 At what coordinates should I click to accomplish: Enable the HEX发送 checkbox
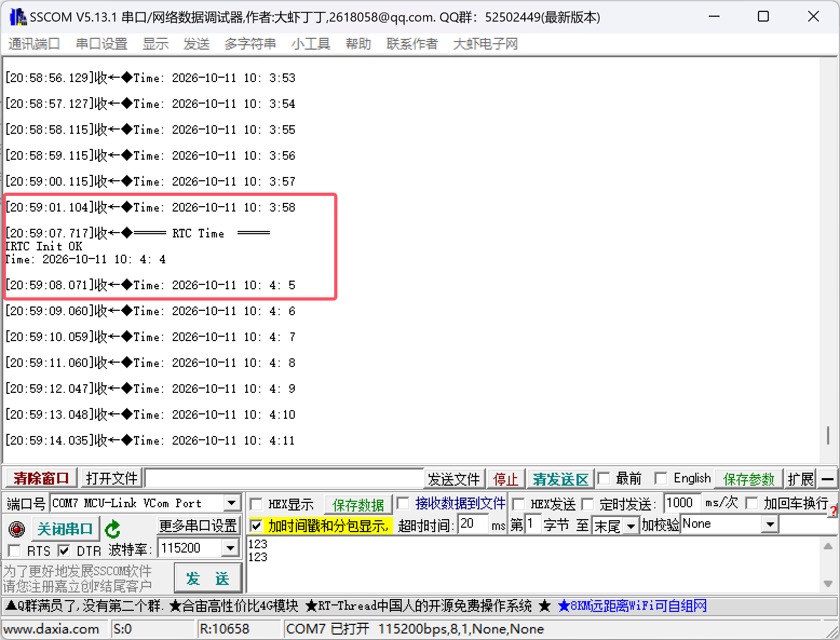[x=518, y=504]
